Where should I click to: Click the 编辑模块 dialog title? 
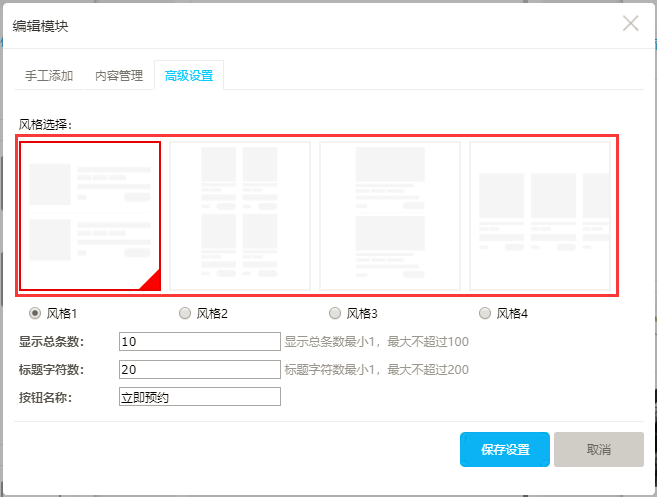coord(41,25)
